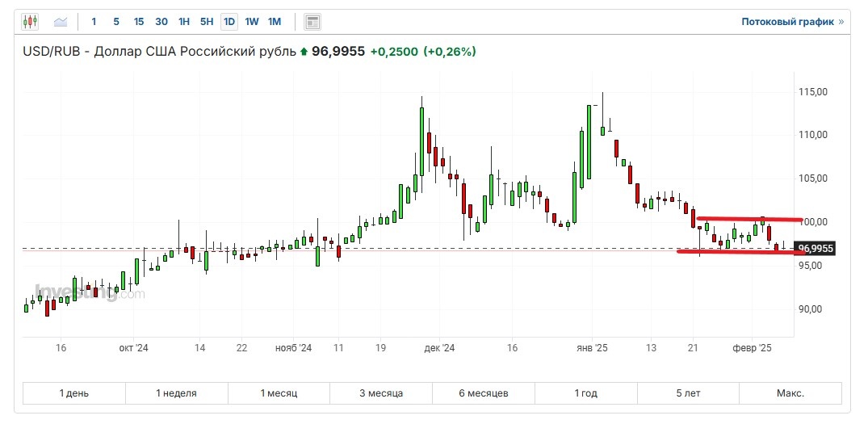Image resolution: width=868 pixels, height=424 pixels.
Task: Click the февр '25 date axis label
Action: coord(753,347)
